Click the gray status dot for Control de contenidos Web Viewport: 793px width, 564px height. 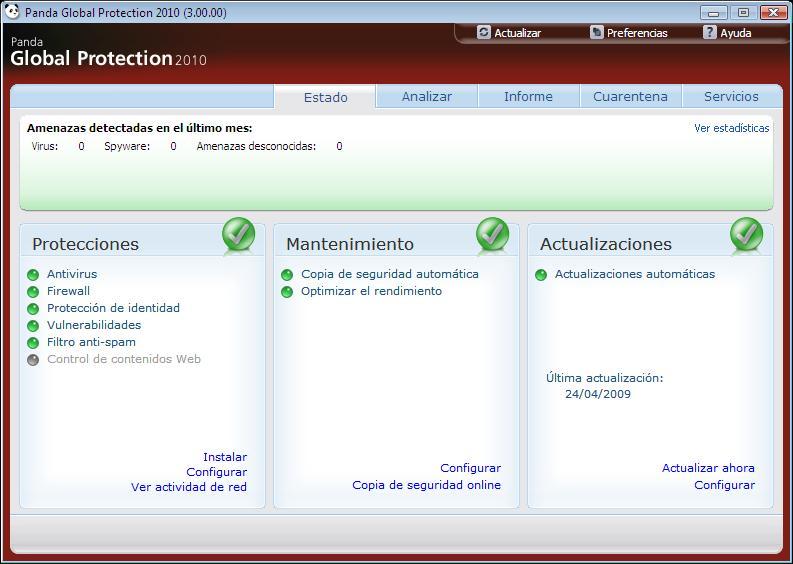point(33,360)
